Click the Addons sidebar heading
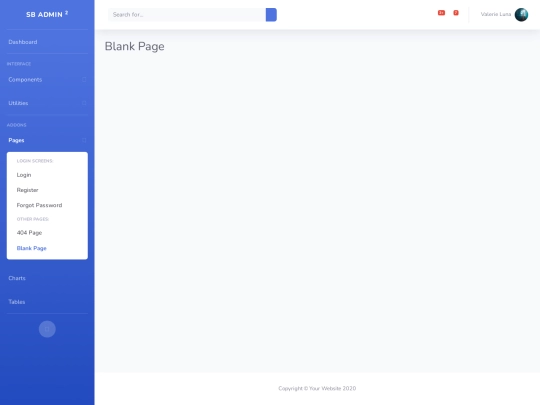 [x=17, y=125]
